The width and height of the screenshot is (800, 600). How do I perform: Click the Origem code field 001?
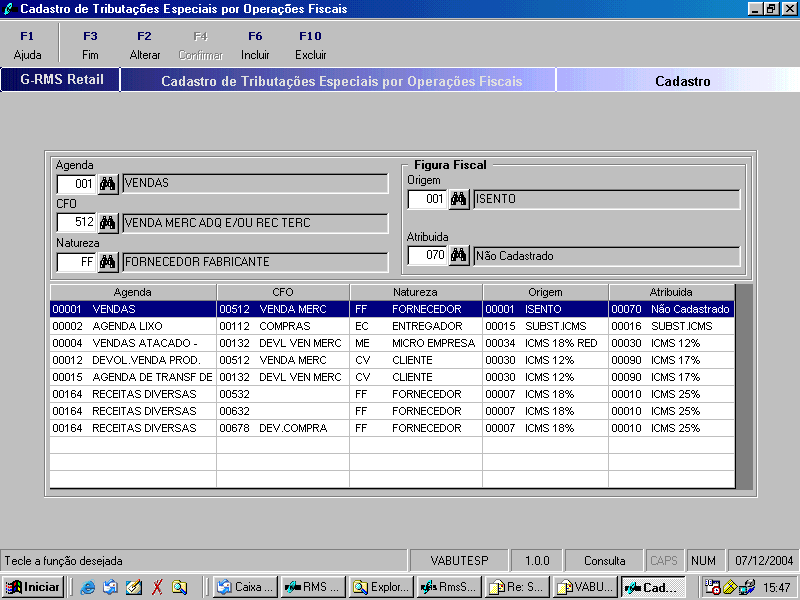click(428, 199)
